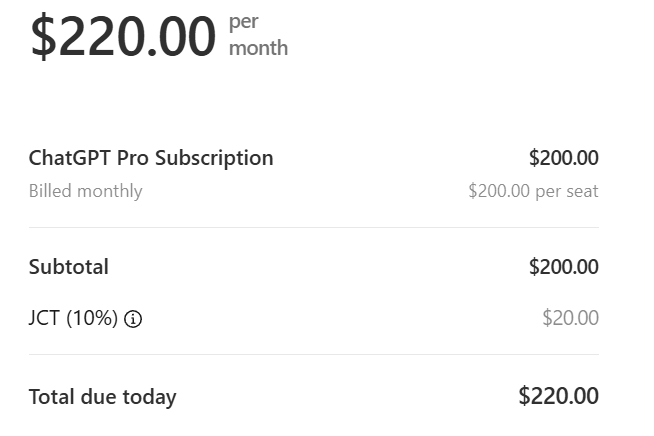This screenshot has width=654, height=436.
Task: Click the "Total due today" label
Action: 102,397
